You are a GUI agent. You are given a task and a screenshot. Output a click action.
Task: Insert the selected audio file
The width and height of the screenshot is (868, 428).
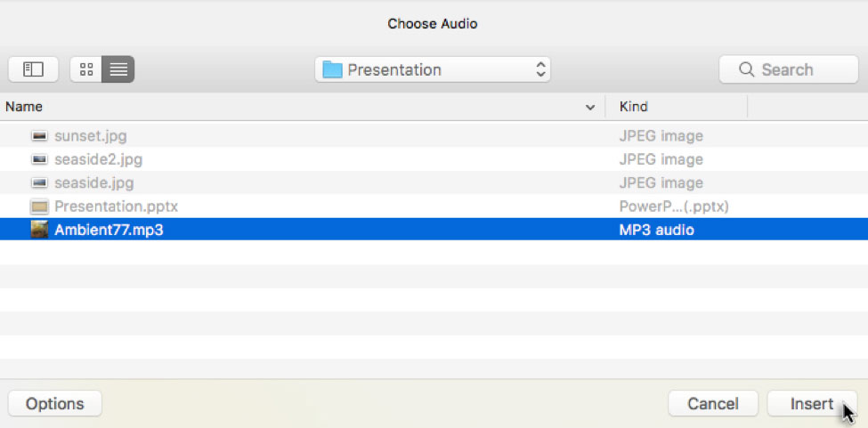pos(811,404)
